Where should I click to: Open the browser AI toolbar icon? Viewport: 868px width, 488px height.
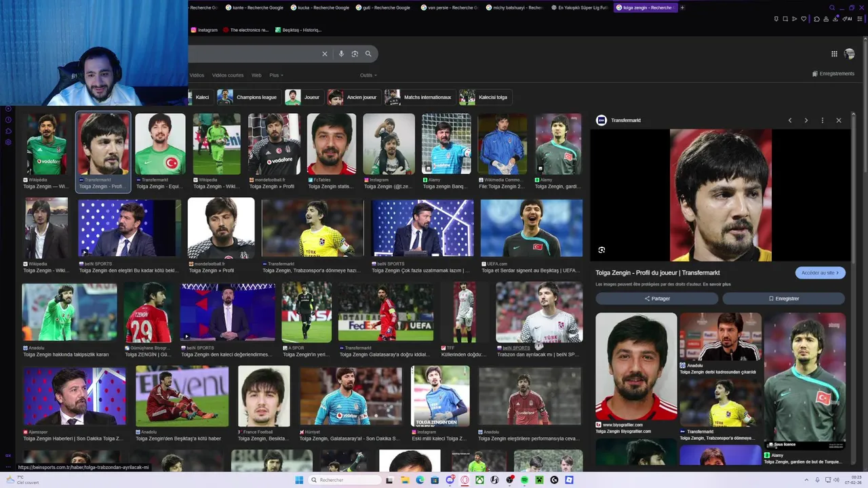848,19
